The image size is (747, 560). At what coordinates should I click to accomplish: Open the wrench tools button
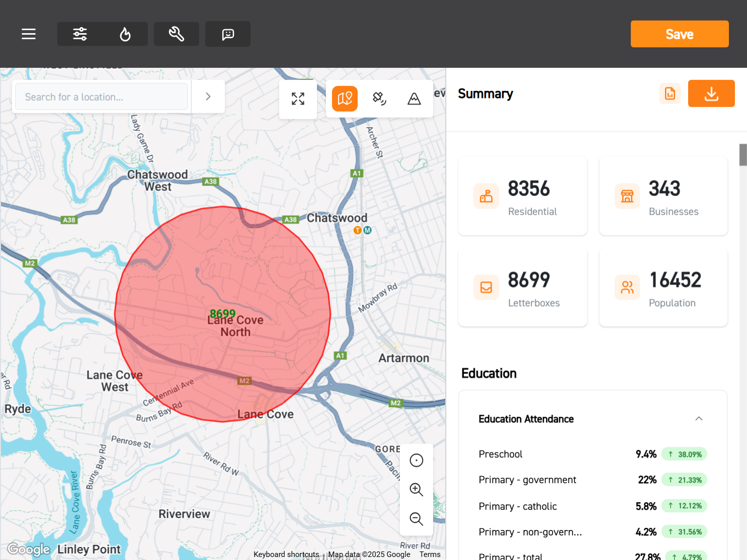pos(177,34)
